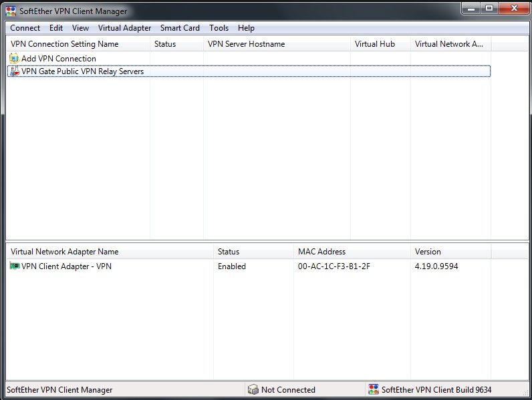The image size is (532, 400).
Task: Close the SoftEther VPN Client Manager window
Action: (514, 9)
